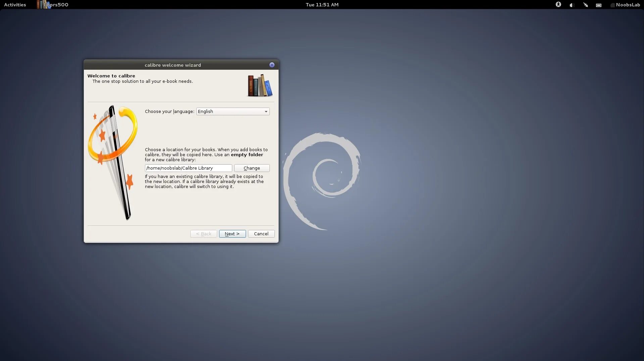Open the libprs500 application menu
Viewport: 644px width, 361px height.
(x=53, y=5)
